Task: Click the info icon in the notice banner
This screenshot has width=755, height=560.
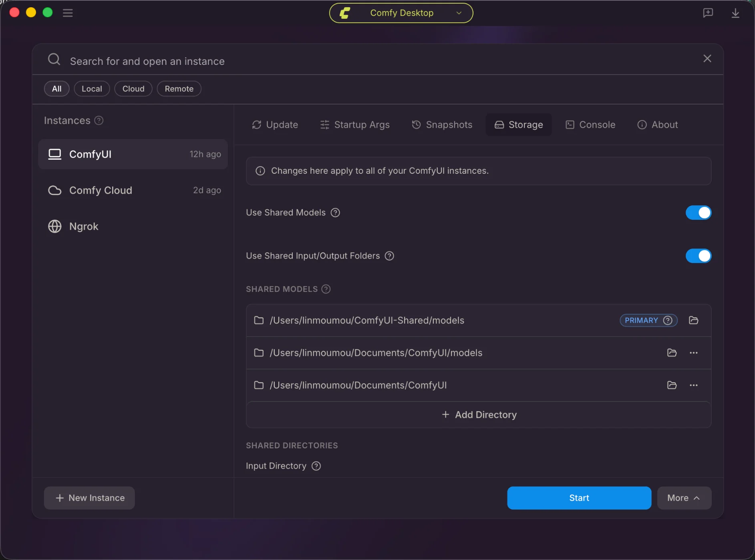Action: tap(260, 171)
